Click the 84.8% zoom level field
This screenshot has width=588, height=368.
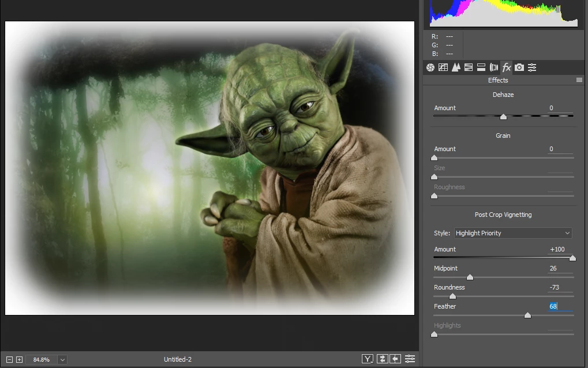pyautogui.click(x=41, y=360)
